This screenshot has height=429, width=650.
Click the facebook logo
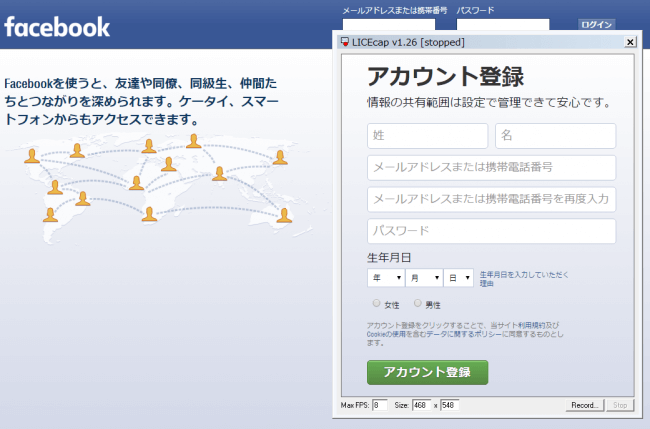click(x=57, y=27)
